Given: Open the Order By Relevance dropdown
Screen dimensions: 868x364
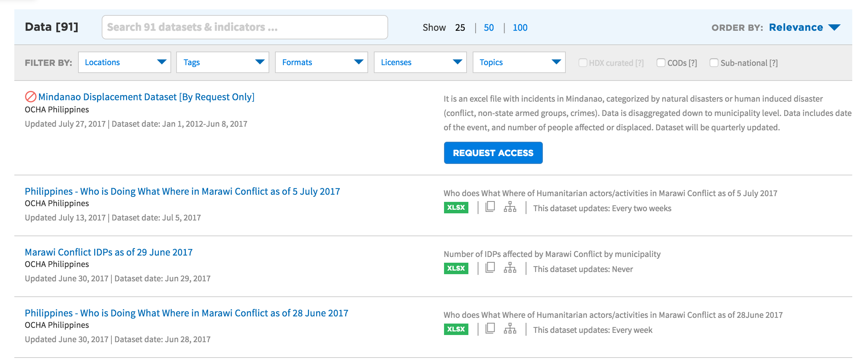Looking at the screenshot, I should click(x=804, y=28).
